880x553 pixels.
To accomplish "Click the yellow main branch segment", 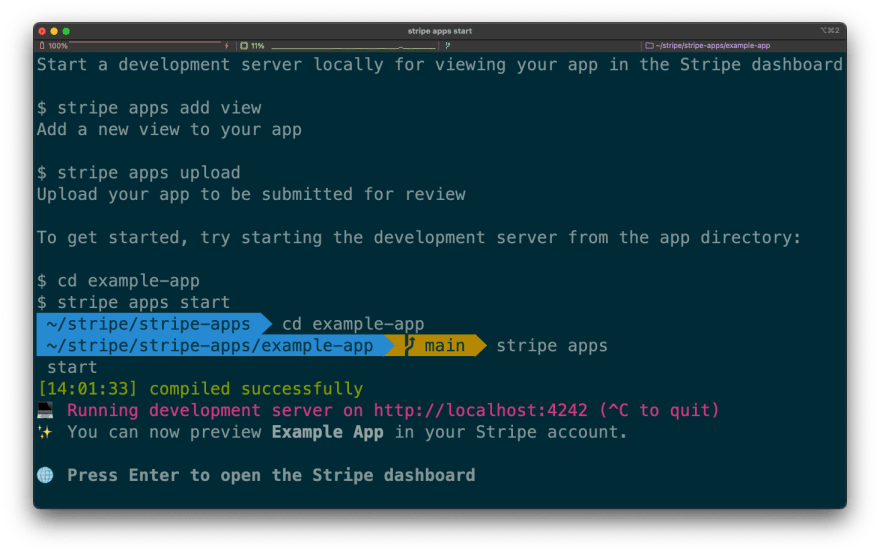I will pos(436,345).
